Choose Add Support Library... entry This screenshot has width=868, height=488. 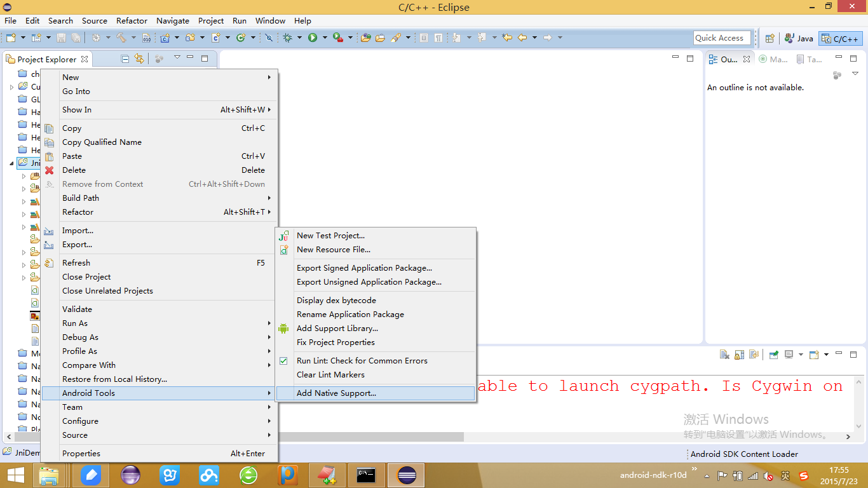[x=376, y=328]
